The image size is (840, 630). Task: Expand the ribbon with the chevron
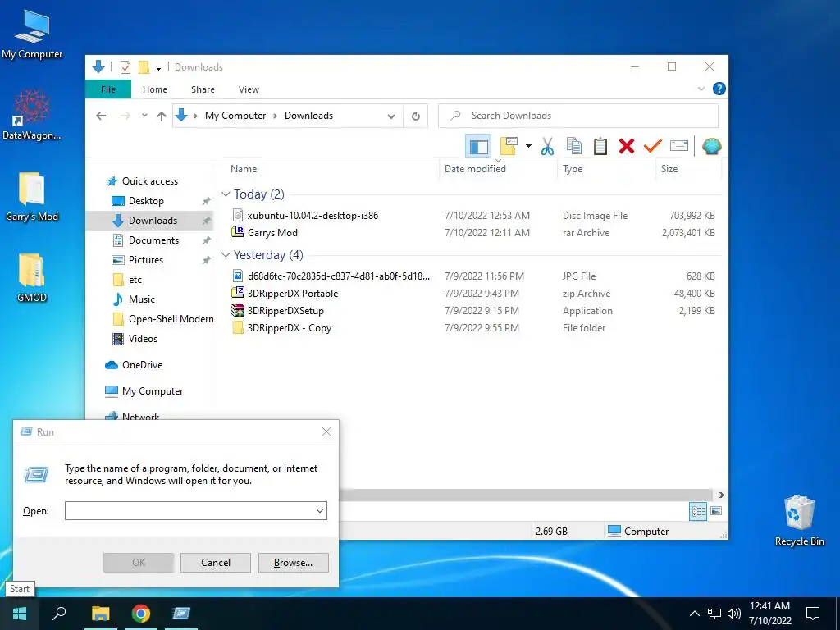(x=701, y=89)
